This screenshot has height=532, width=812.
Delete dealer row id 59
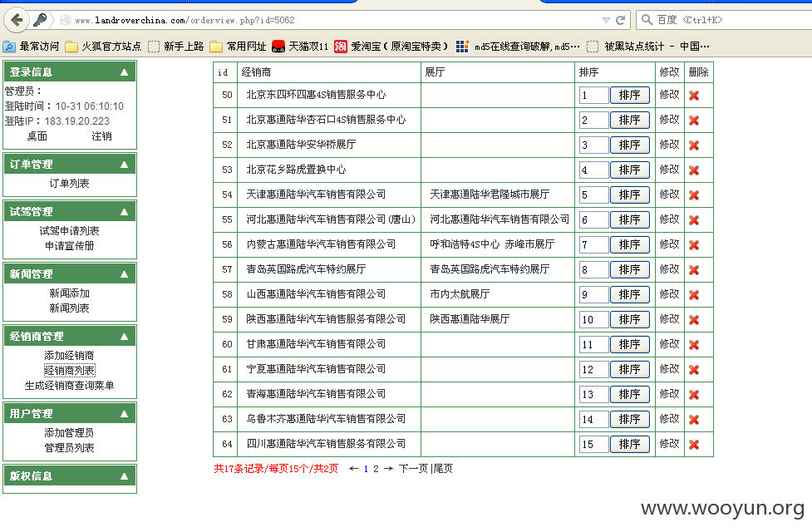pyautogui.click(x=694, y=319)
